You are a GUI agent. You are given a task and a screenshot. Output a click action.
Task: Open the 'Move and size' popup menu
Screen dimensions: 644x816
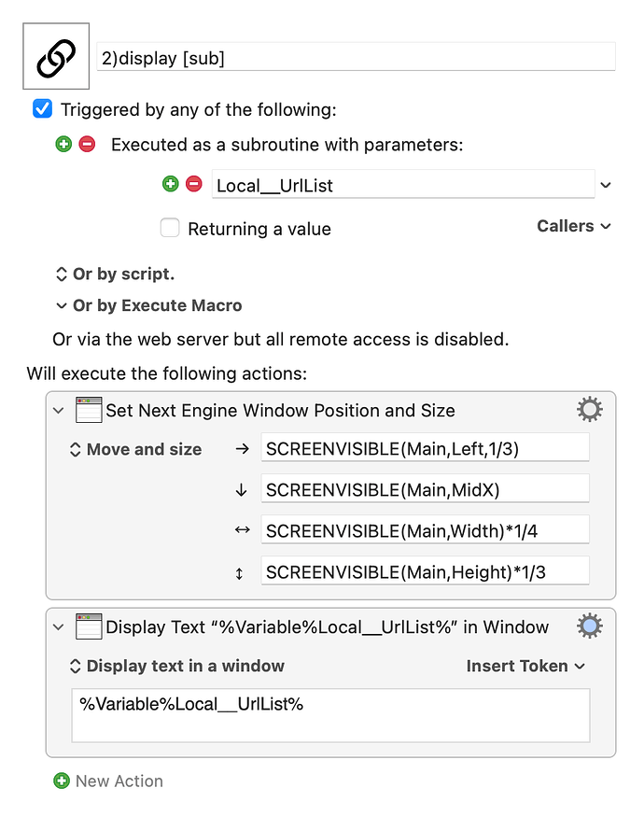click(x=135, y=449)
